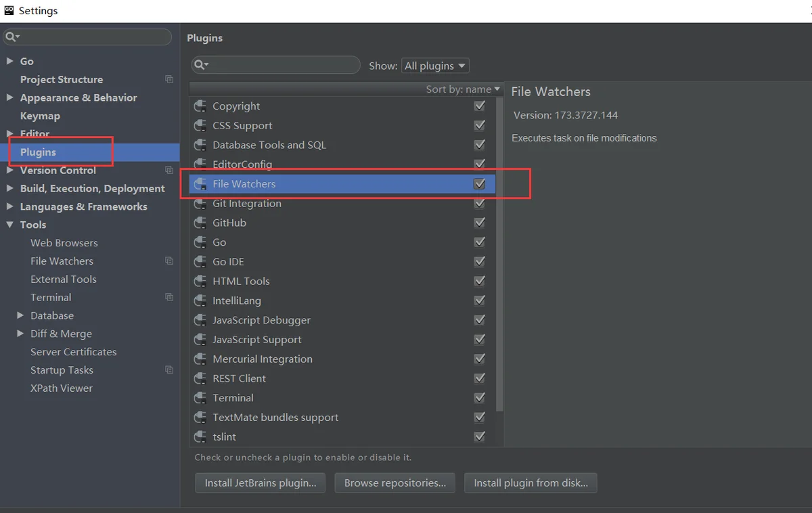
Task: Click the REST Client plugin icon
Action: pos(200,378)
